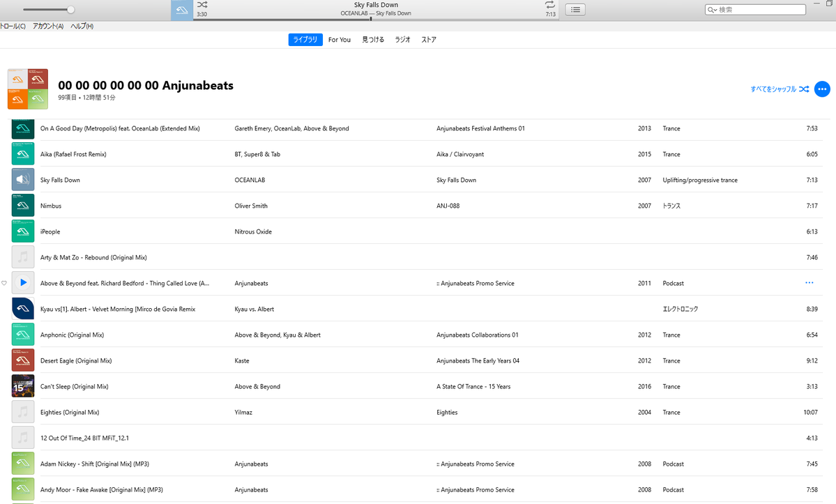Screen dimensions: 836x504
Task: Switch to the ストア tab
Action: pyautogui.click(x=429, y=40)
